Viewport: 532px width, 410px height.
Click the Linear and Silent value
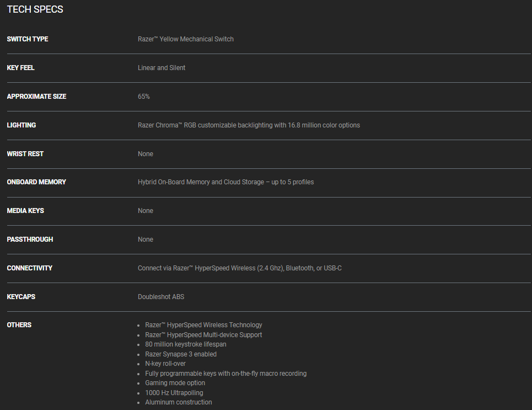pos(162,68)
